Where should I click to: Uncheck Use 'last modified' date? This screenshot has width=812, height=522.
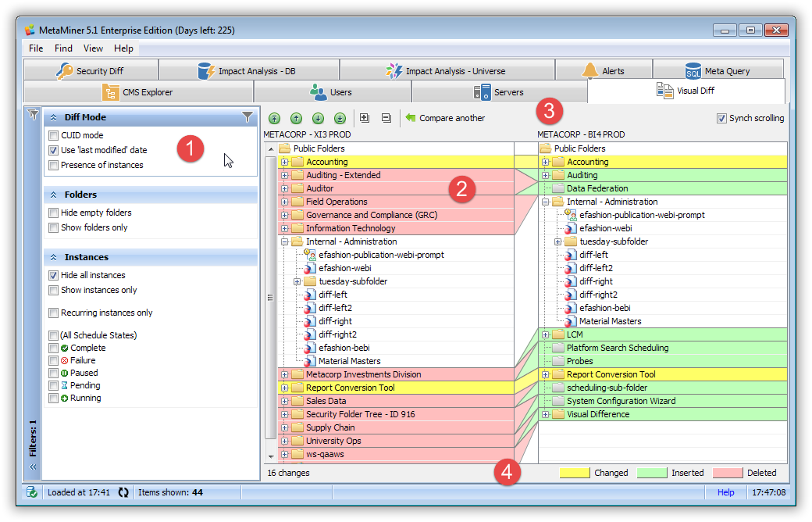point(53,150)
